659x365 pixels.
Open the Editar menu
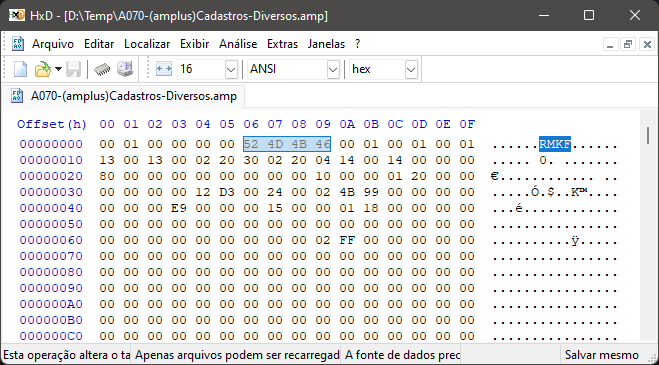click(x=99, y=44)
